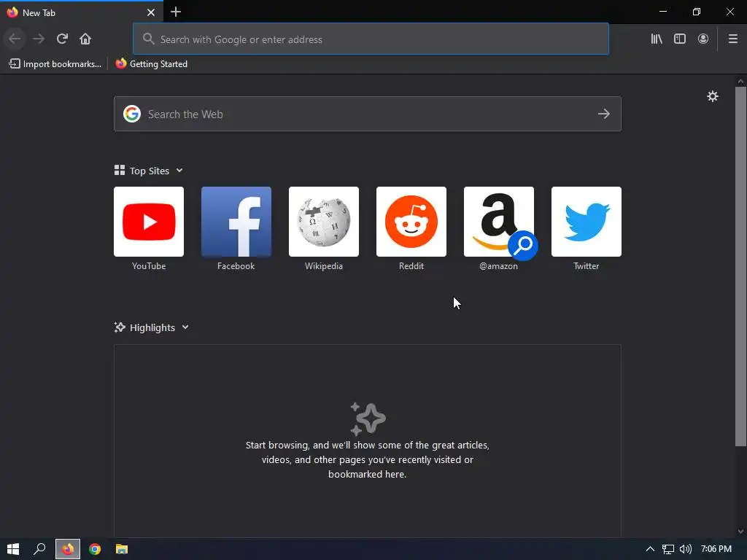Open the Library icon in toolbar
This screenshot has height=560, width=747.
657,39
